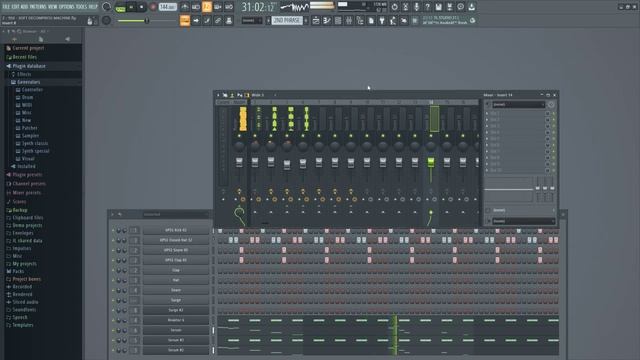Click the audio editor scissors icon

(405, 7)
